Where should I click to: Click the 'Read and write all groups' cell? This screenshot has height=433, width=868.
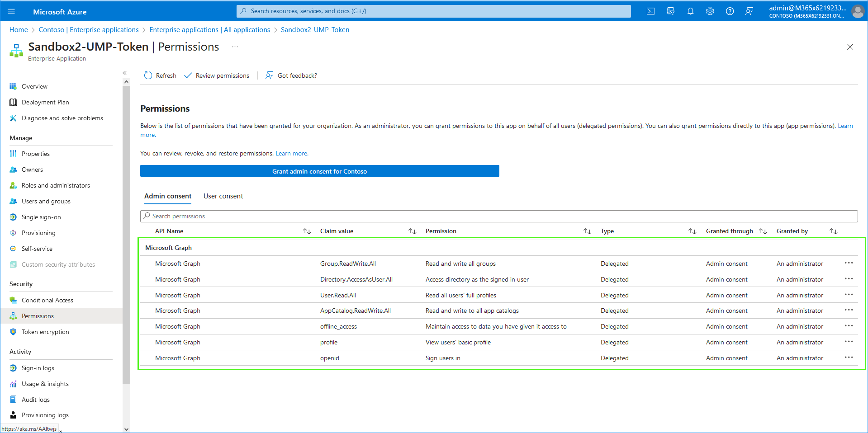[x=460, y=264]
